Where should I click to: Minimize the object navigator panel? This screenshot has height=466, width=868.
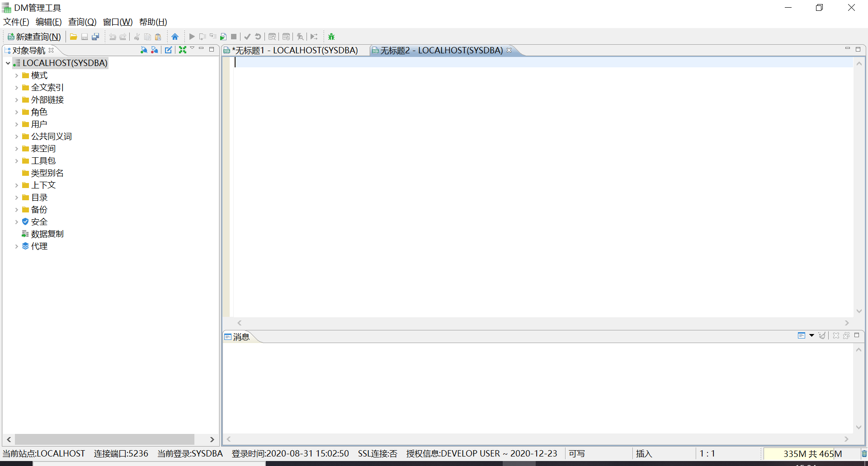(x=201, y=48)
